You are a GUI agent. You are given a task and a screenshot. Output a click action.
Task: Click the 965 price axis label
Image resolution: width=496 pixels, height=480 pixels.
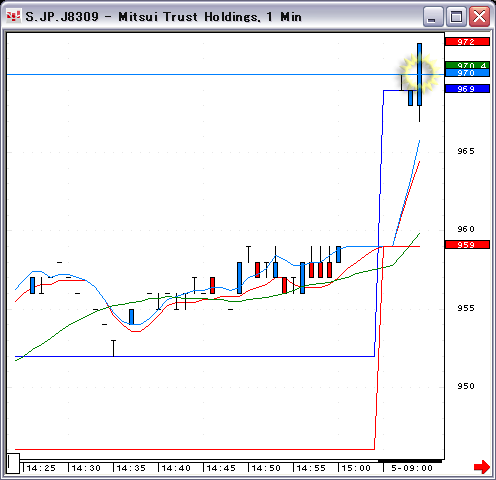point(466,151)
